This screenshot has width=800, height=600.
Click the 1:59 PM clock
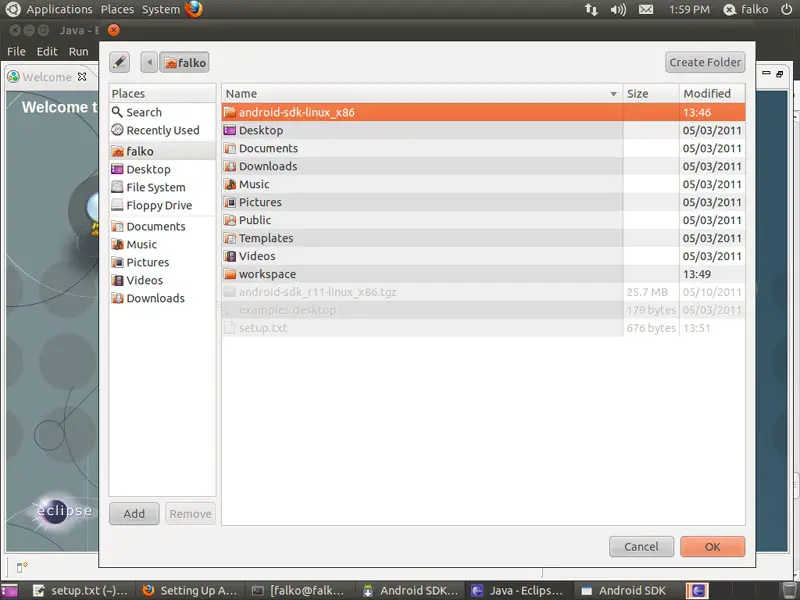click(x=689, y=9)
